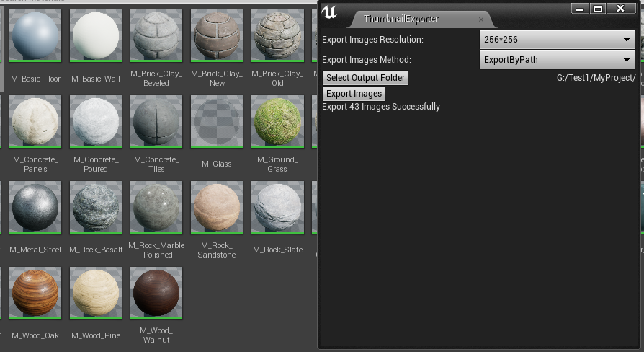Click the Export Images Resolution label
Image resolution: width=644 pixels, height=352 pixels.
click(x=372, y=40)
